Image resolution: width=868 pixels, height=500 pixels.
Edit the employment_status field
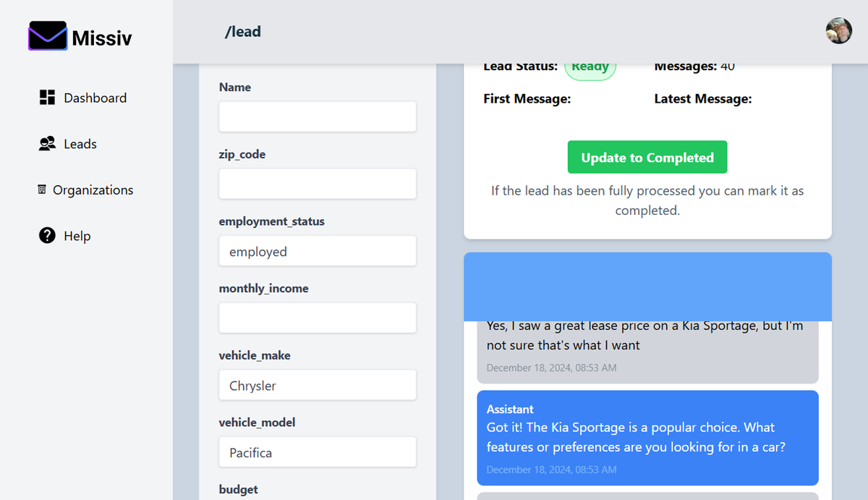(x=318, y=251)
